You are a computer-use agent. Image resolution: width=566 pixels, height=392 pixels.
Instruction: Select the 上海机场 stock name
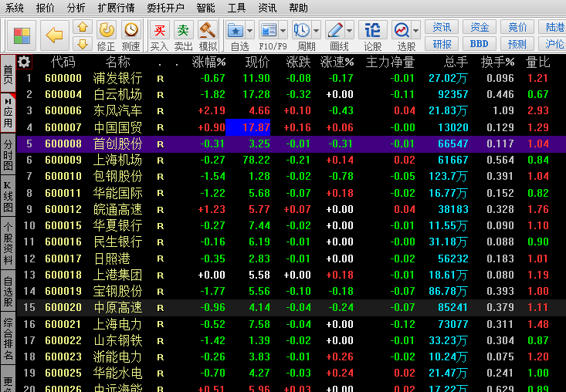117,160
